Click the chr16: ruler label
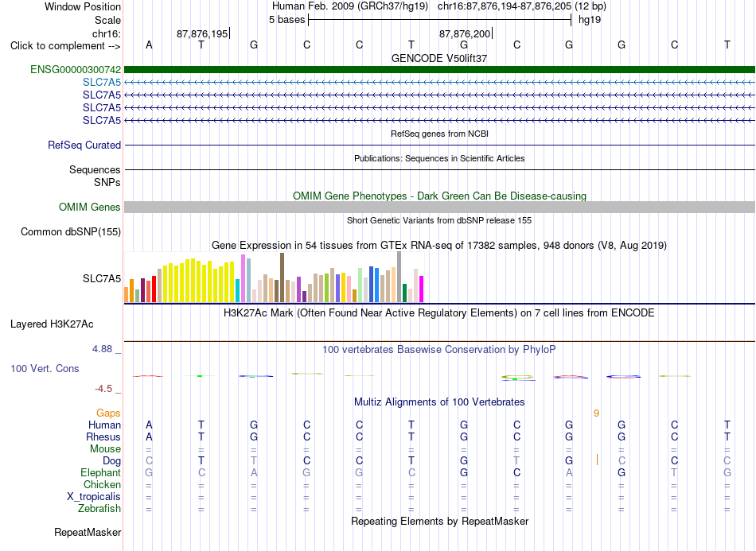The image size is (756, 551). click(106, 33)
